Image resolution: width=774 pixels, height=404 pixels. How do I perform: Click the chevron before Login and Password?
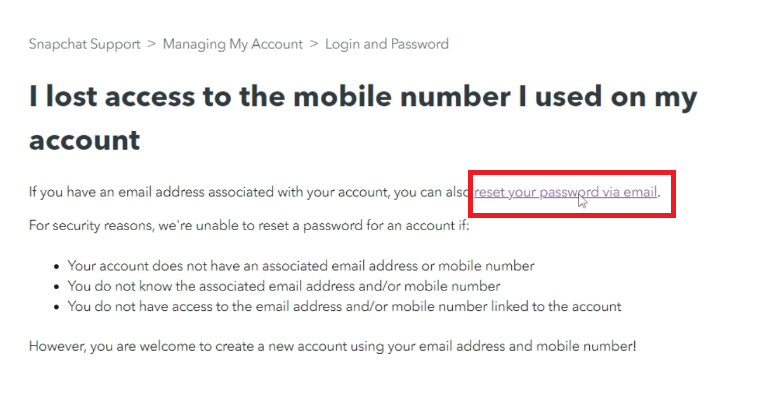(314, 44)
